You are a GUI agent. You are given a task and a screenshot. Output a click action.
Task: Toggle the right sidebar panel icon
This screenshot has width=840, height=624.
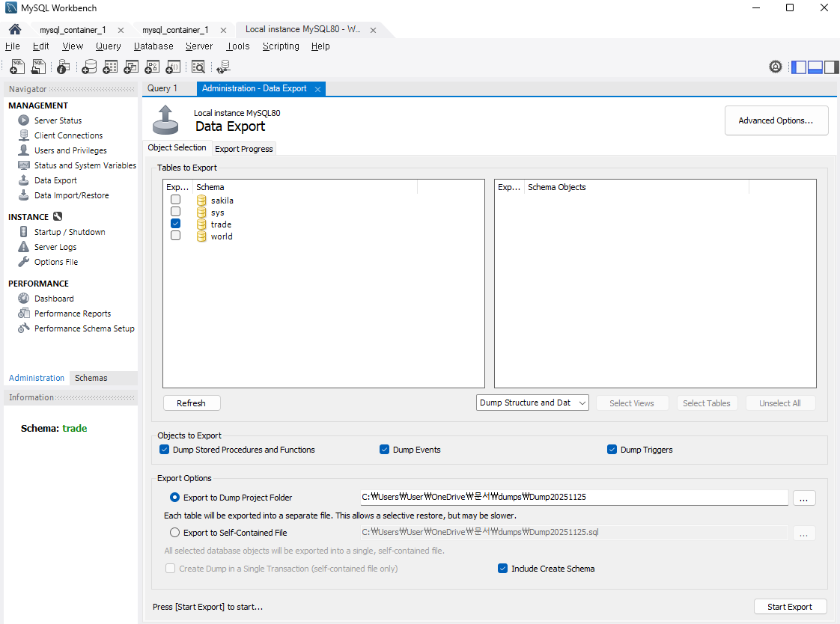831,67
